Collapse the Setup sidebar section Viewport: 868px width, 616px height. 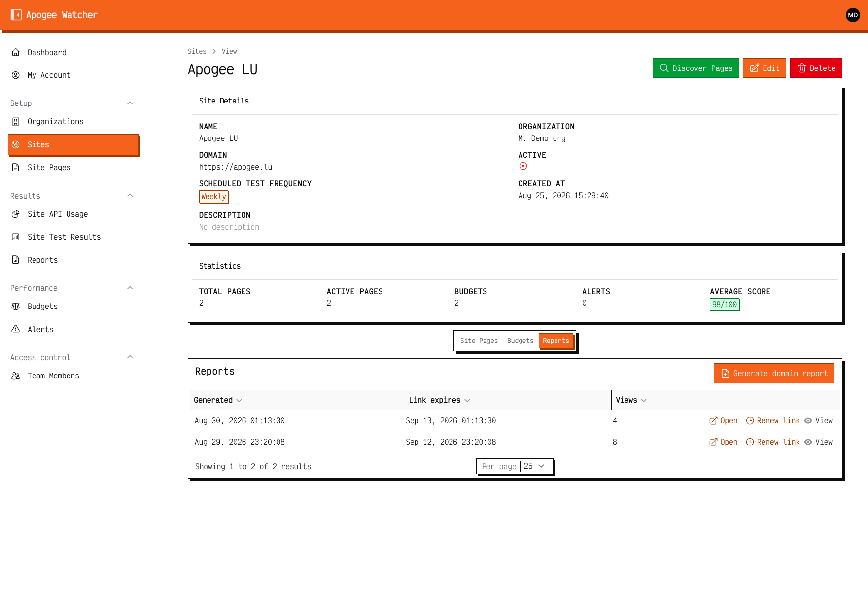pos(130,103)
